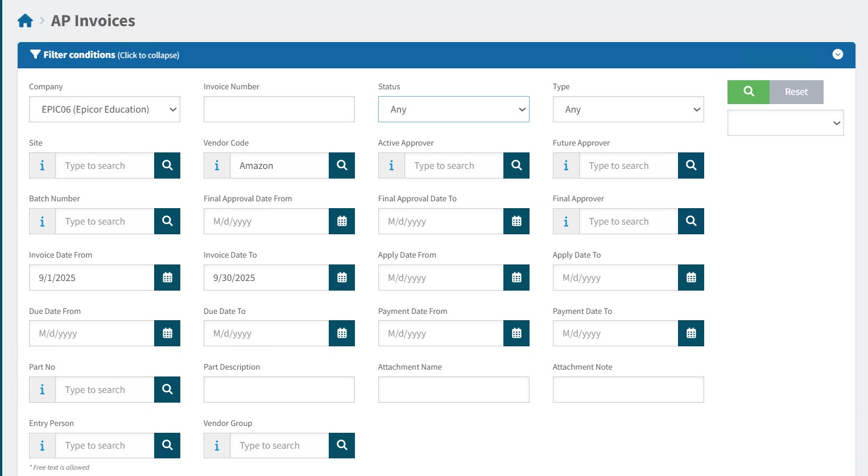Click the Vendor Code search magnifier icon

(342, 165)
